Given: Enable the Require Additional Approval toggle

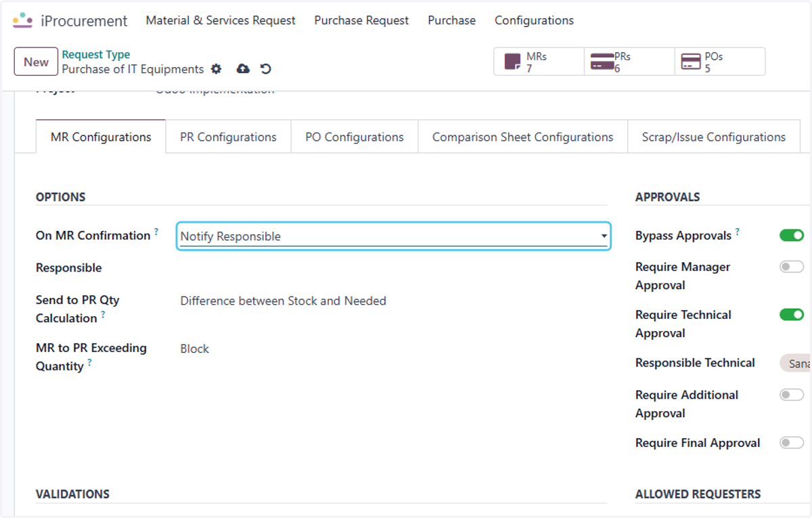Looking at the screenshot, I should [x=792, y=395].
